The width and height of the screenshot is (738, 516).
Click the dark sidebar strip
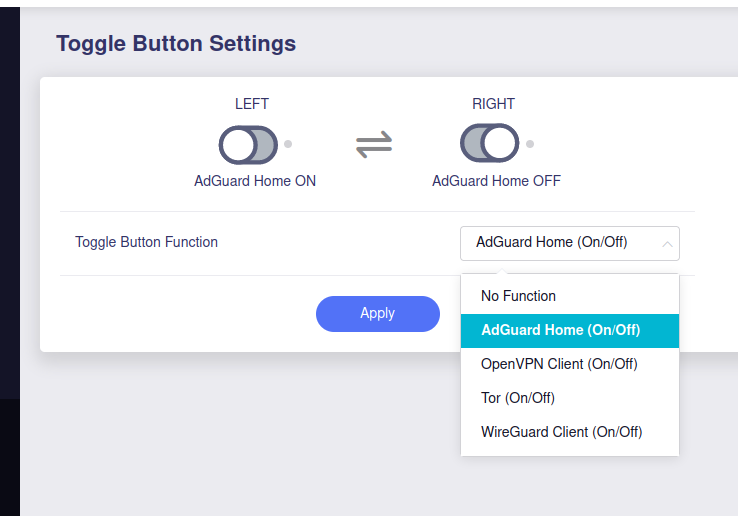pos(10,261)
